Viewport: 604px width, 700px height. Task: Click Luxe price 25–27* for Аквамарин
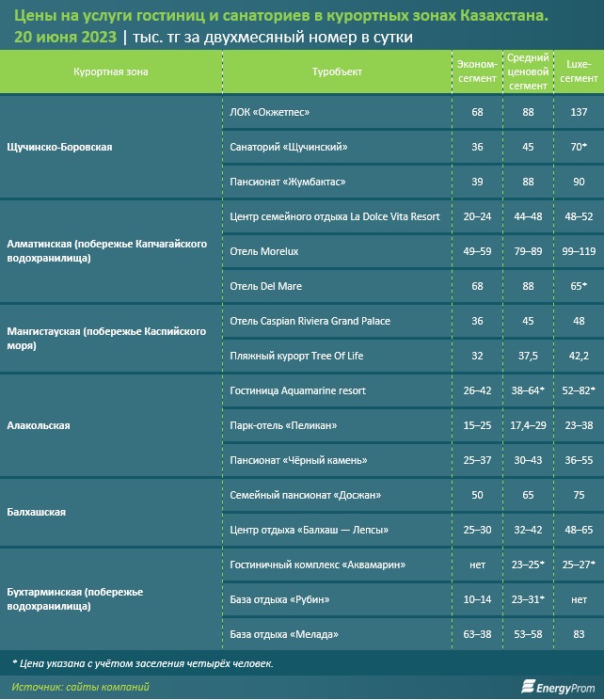click(x=579, y=565)
